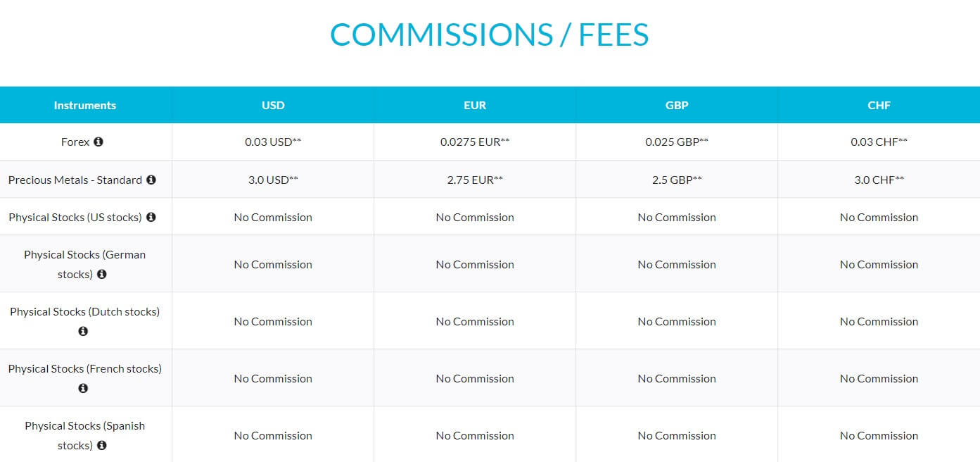This screenshot has height=462, width=980.
Task: Click the GBP column header
Action: tap(677, 105)
